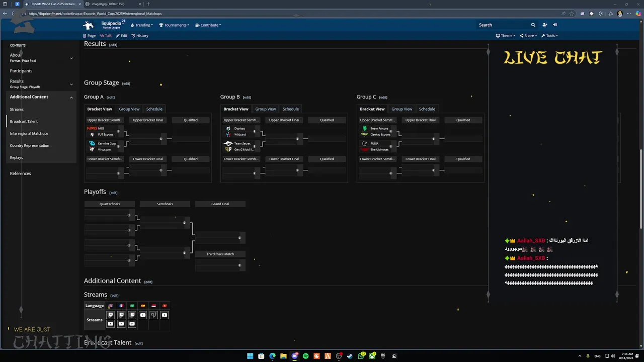Open Spotify from the taskbar
This screenshot has width=644, height=362.
306,356
